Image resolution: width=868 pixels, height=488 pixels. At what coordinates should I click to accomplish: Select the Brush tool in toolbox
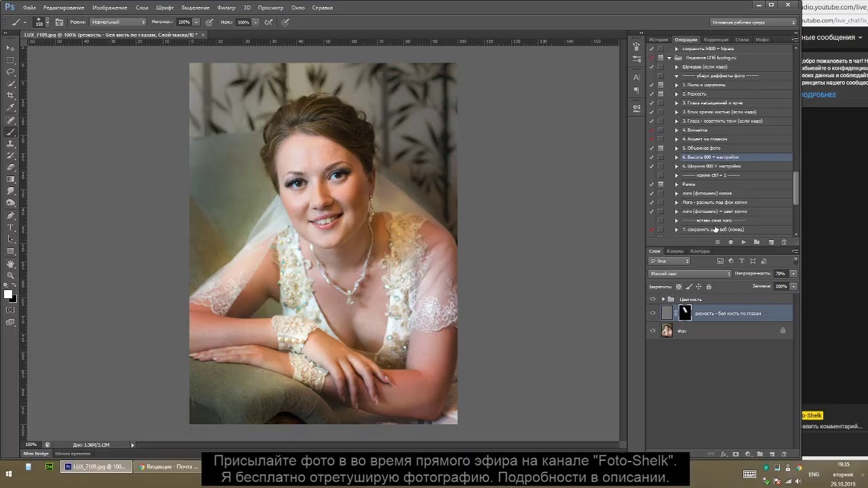pos(11,133)
